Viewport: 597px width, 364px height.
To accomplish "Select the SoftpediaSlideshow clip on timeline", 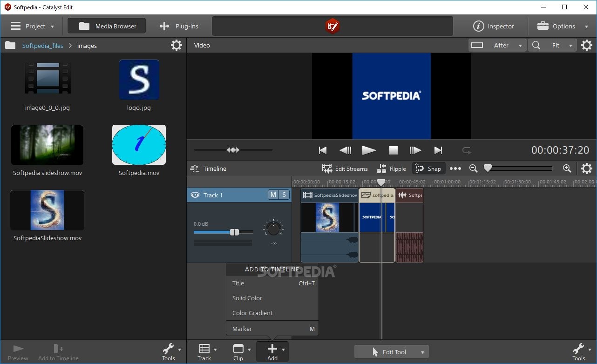I will [330, 225].
